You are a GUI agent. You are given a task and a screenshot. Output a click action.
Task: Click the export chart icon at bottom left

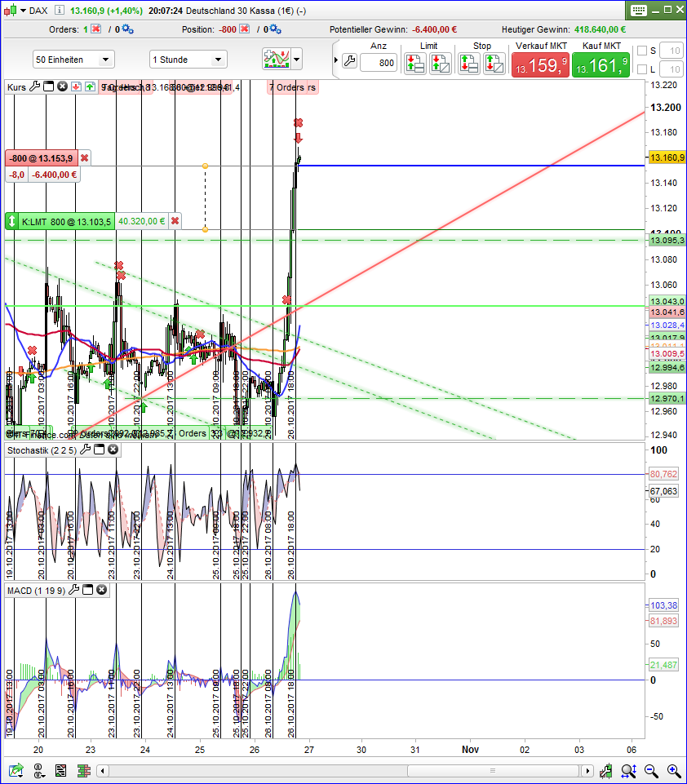tap(16, 770)
